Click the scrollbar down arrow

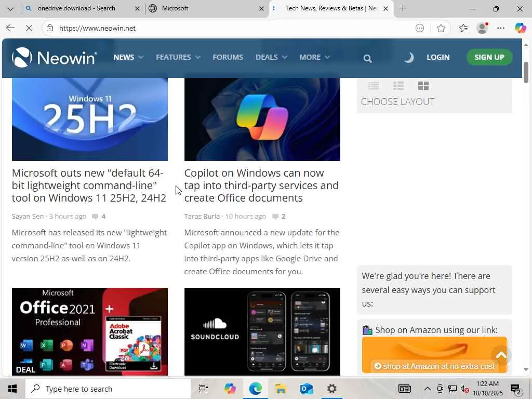[x=526, y=369]
